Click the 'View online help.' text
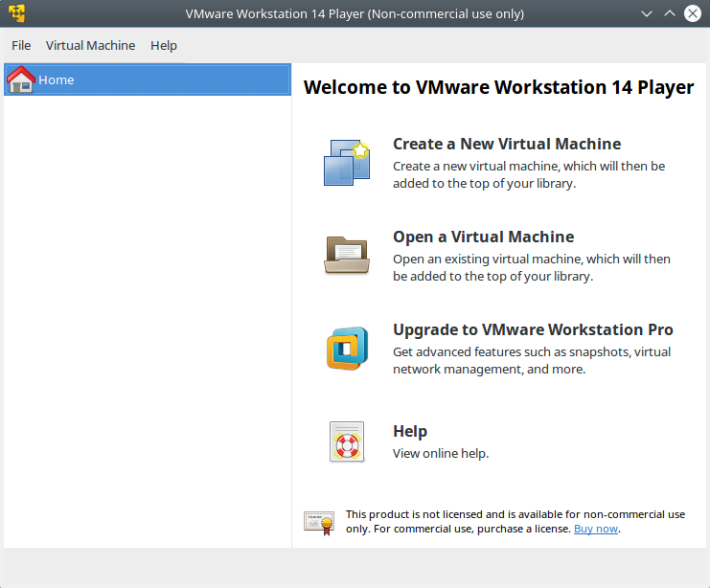This screenshot has height=588, width=710. 441,454
